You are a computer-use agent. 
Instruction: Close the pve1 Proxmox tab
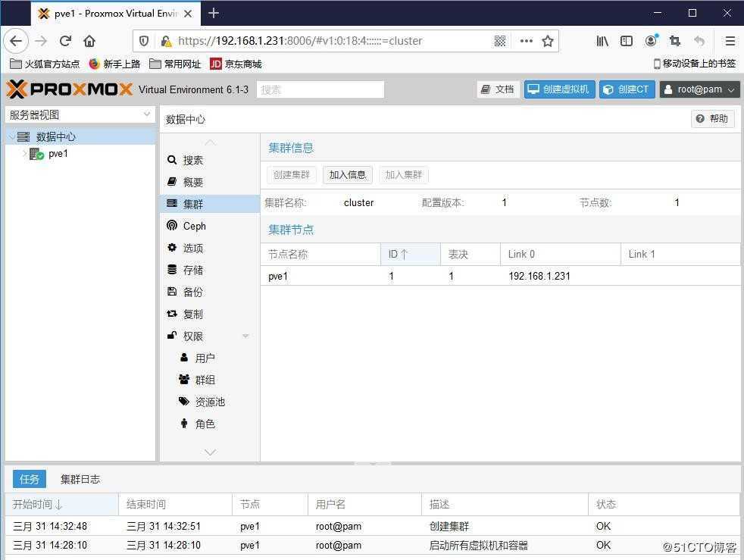[188, 14]
